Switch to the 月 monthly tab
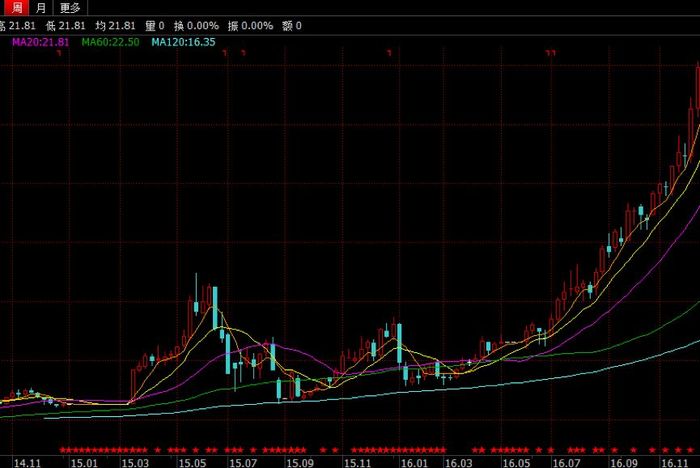700x468 pixels. click(x=41, y=8)
